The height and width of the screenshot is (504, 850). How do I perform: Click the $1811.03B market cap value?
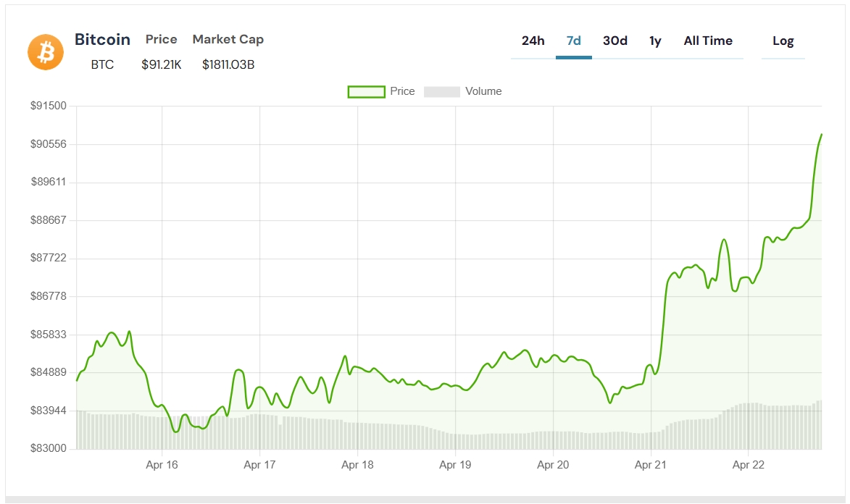click(228, 64)
